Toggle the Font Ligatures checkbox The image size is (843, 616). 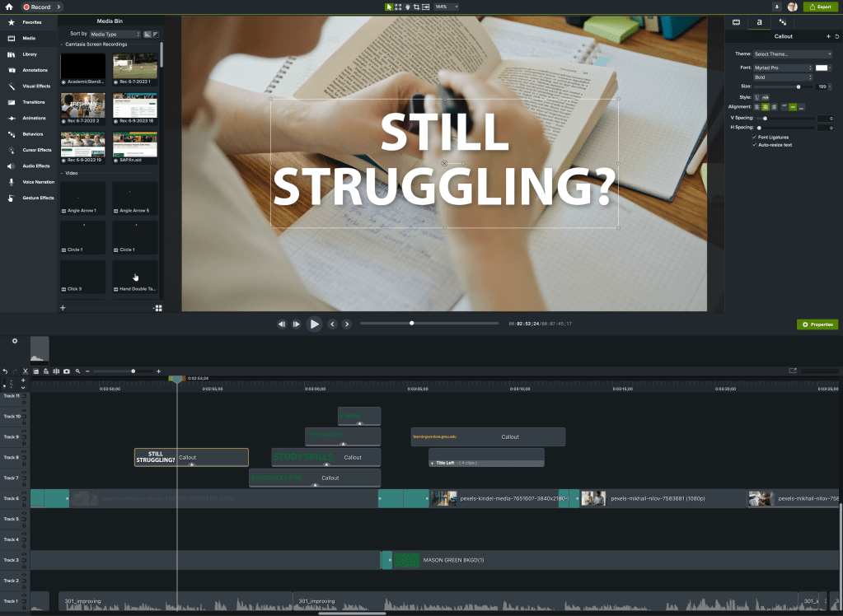click(754, 138)
